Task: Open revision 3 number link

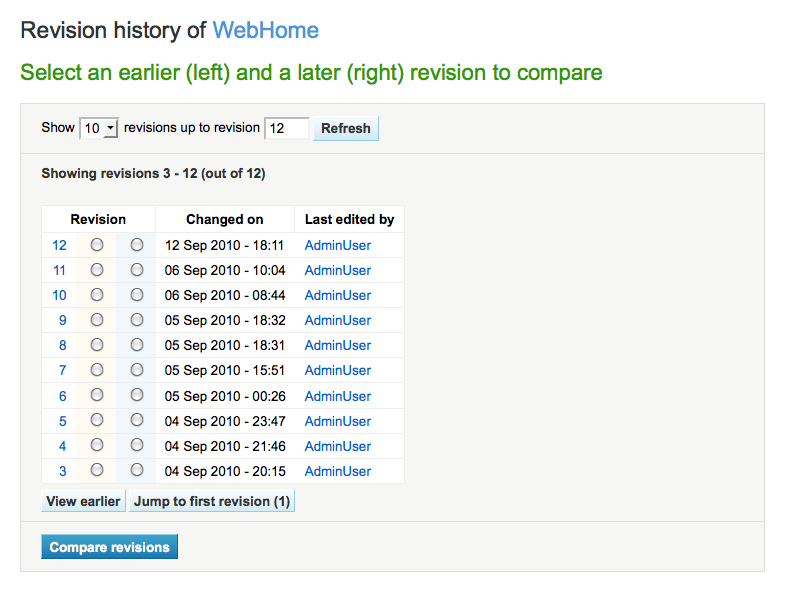Action: [63, 471]
